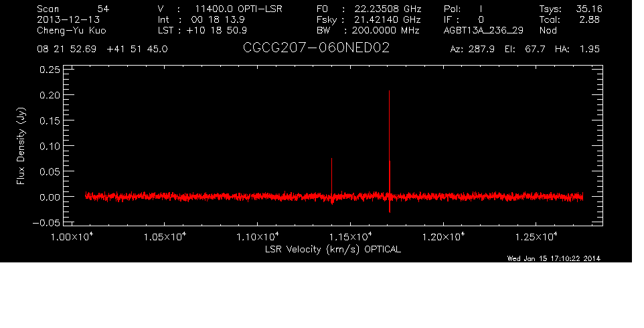Click y-axis tick label 0.10
Viewport: 644px width, 328px height.
coord(50,146)
